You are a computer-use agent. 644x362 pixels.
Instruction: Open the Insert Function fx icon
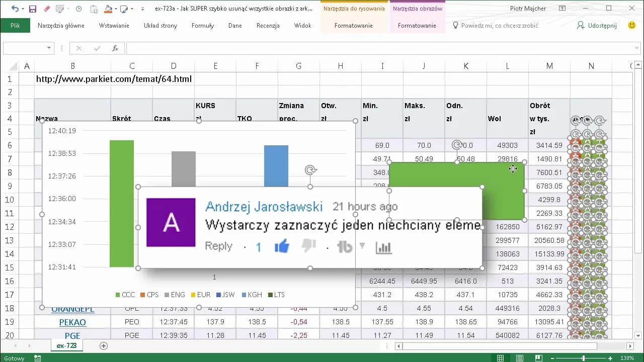(x=115, y=48)
